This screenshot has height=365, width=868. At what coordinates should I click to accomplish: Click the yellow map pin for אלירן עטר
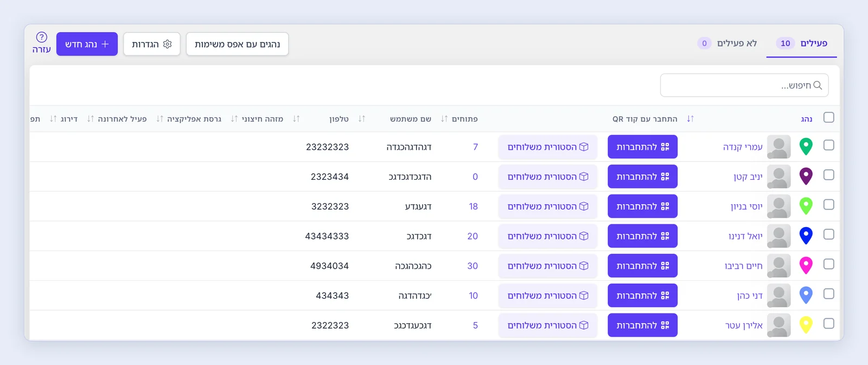pos(806,325)
